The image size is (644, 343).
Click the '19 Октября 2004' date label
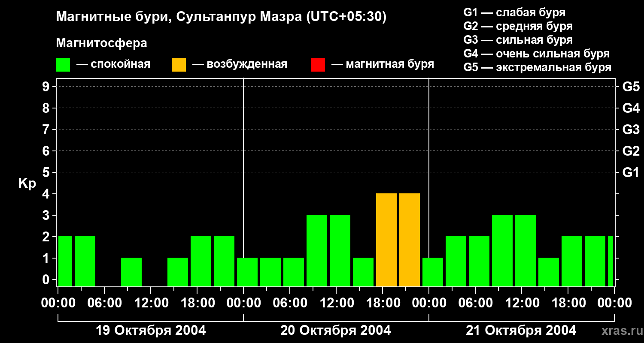(150, 331)
